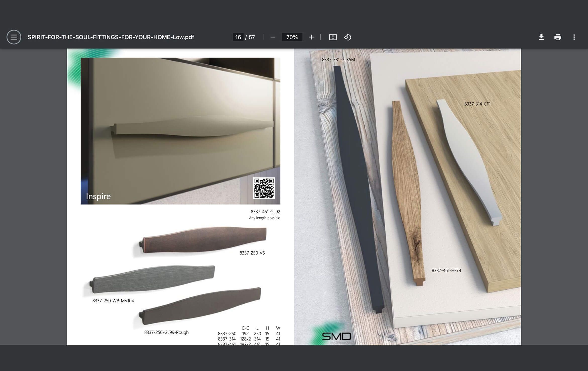Click the zoom percentage field showing 70%
Viewport: 588px width, 371px height.
coord(292,37)
